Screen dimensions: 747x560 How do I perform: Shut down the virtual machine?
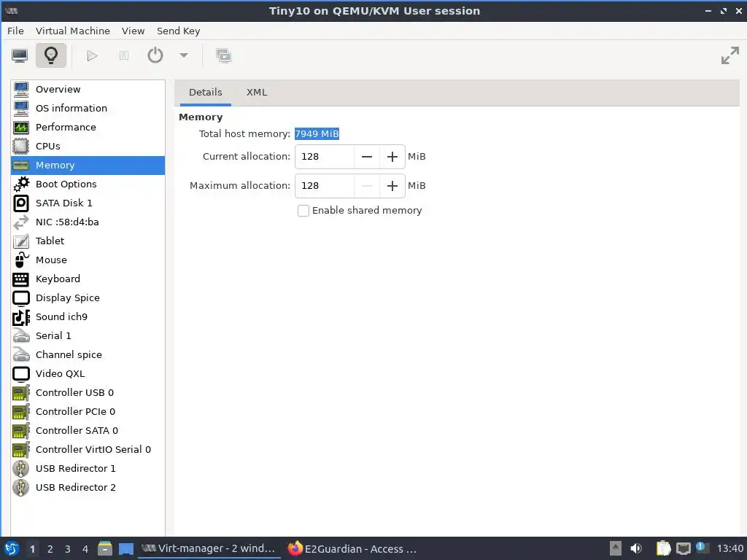pos(155,55)
